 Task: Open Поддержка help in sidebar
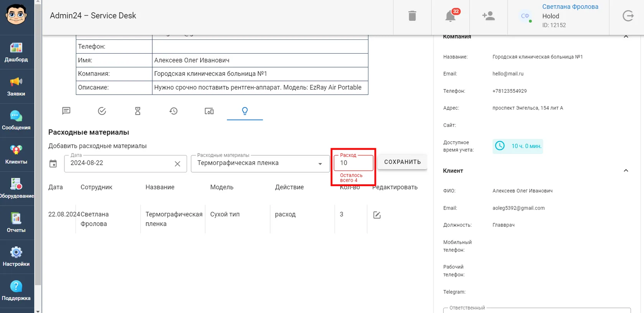click(x=16, y=291)
